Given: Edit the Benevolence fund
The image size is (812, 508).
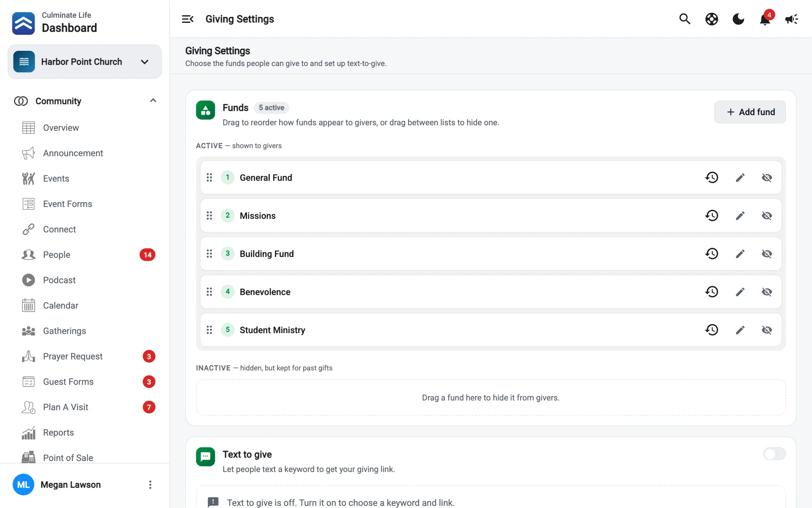Looking at the screenshot, I should [x=740, y=292].
